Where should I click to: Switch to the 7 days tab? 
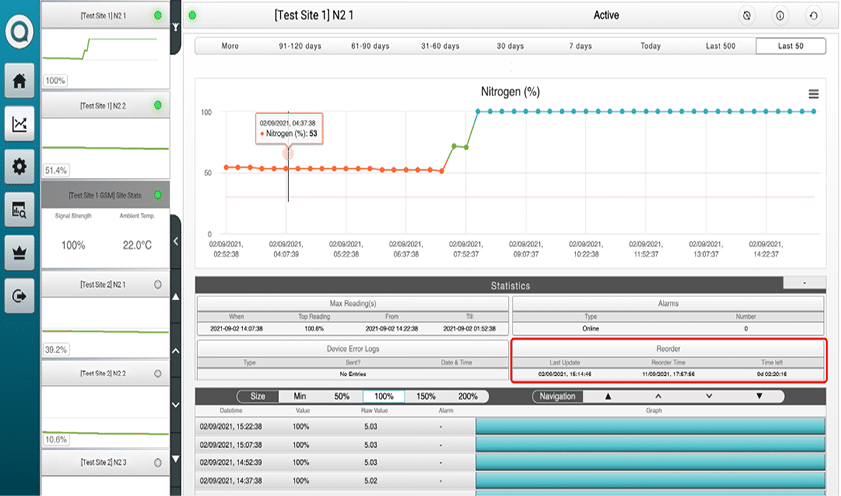tap(580, 46)
